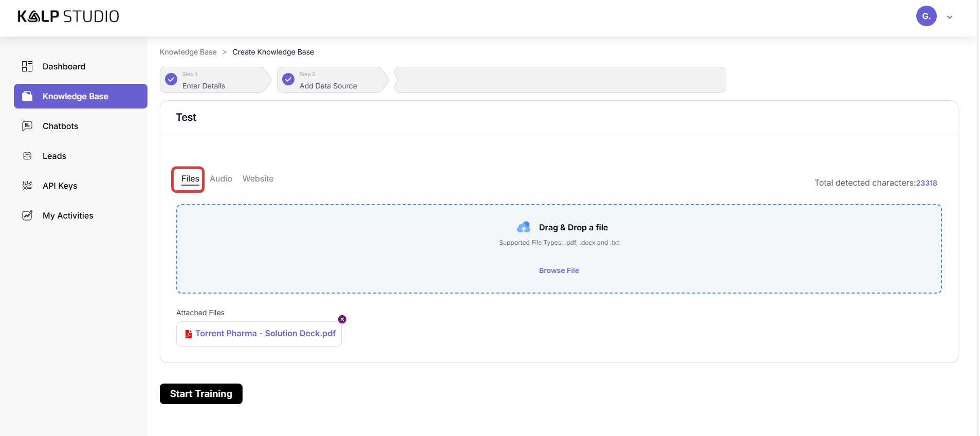Click the Browse File link
This screenshot has width=980, height=436.
click(x=559, y=270)
